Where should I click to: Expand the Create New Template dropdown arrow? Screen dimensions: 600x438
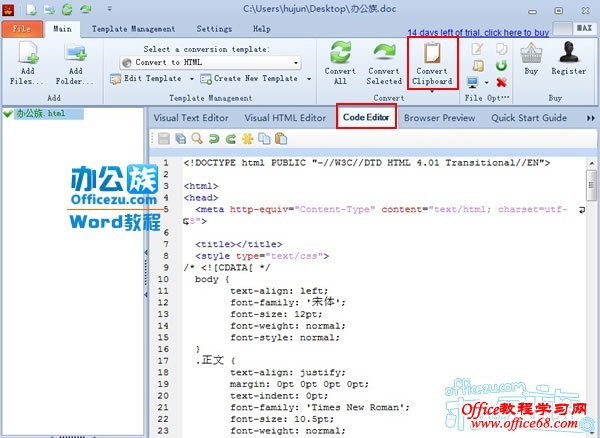tap(308, 79)
